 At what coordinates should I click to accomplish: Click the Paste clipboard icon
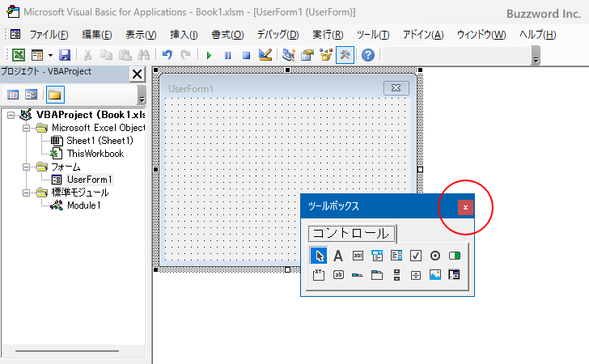125,55
